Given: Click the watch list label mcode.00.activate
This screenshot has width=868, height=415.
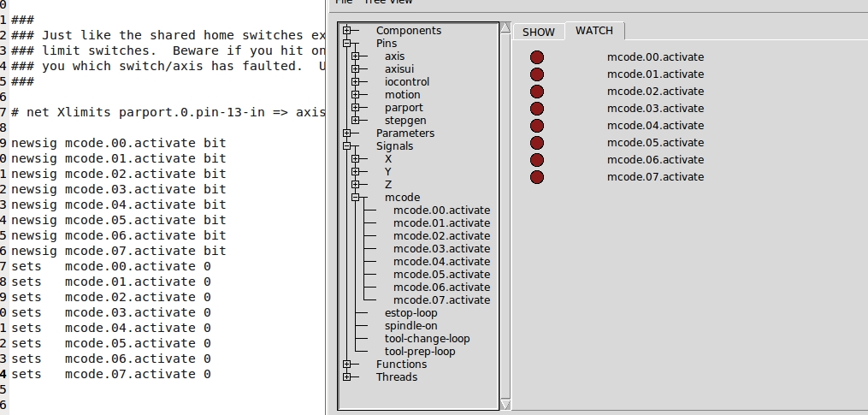Looking at the screenshot, I should click(x=655, y=57).
